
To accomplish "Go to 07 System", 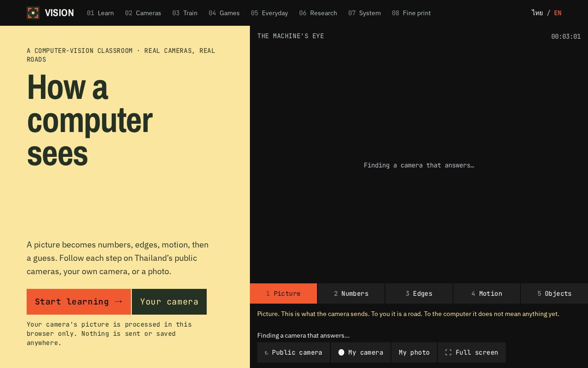I will coord(364,13).
